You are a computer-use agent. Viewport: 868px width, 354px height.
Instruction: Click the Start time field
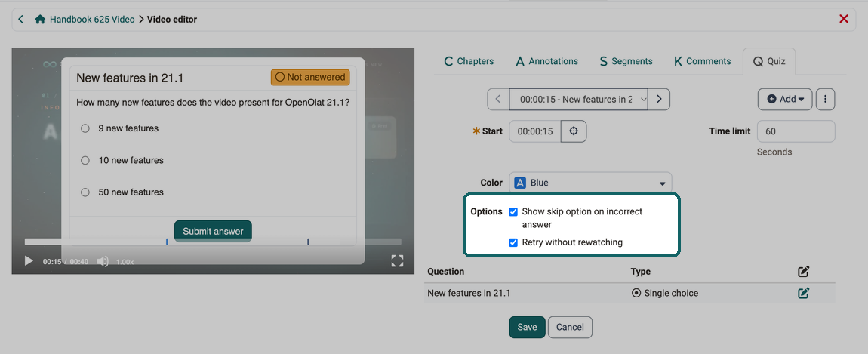tap(534, 131)
